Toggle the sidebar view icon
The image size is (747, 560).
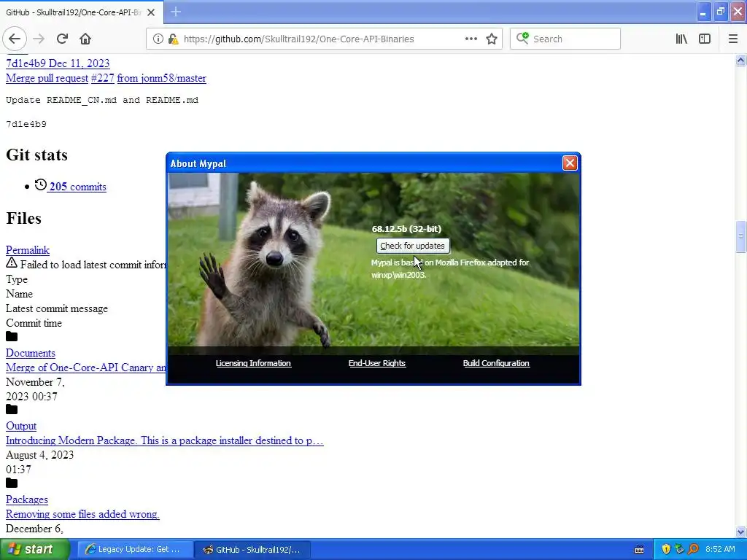705,39
